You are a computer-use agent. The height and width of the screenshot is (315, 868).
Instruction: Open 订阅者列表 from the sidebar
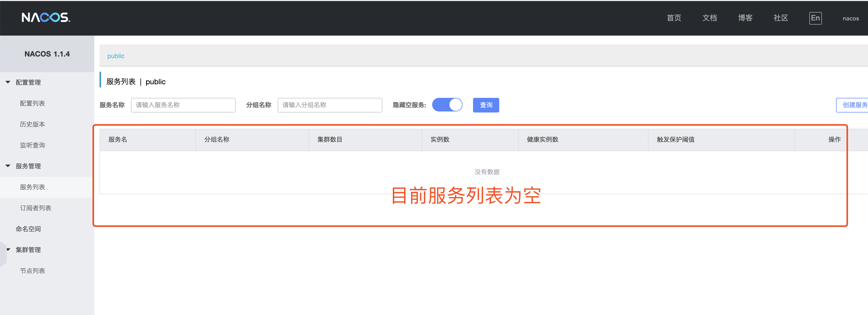pos(35,208)
